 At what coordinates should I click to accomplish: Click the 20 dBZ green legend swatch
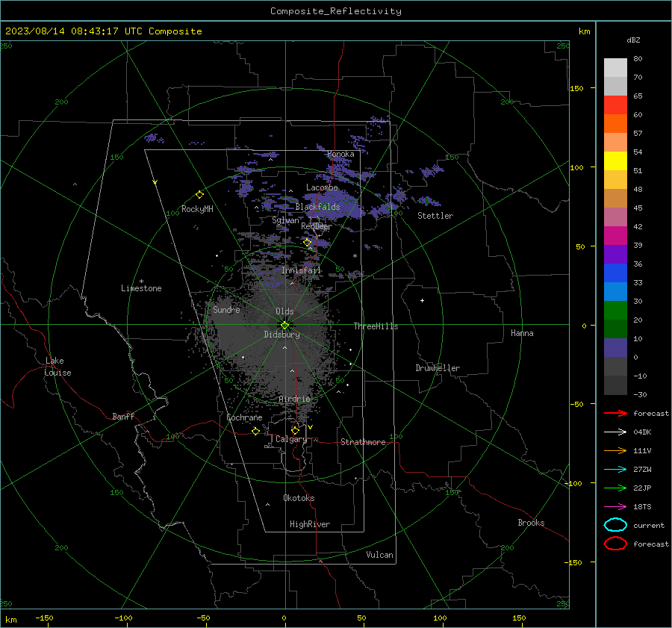click(x=615, y=329)
